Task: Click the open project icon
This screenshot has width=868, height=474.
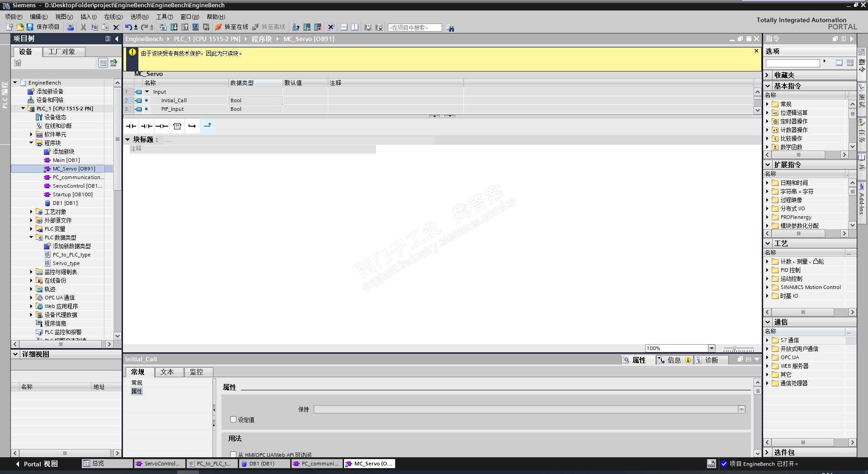Action: tap(20, 27)
